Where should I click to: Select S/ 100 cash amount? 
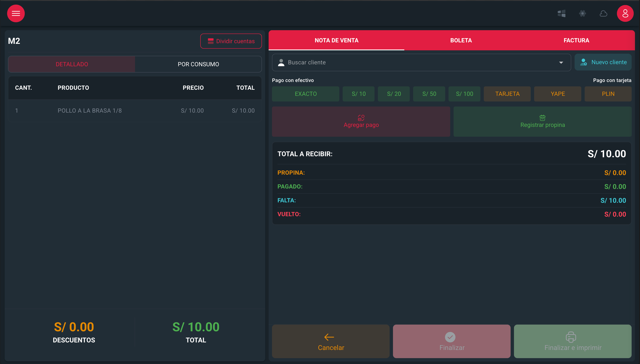[464, 94]
